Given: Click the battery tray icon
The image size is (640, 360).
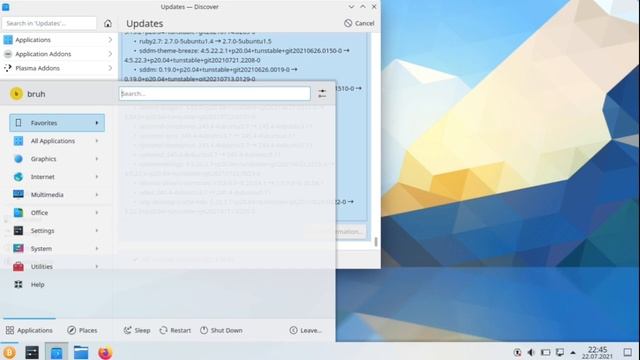Looking at the screenshot, I should tap(545, 352).
